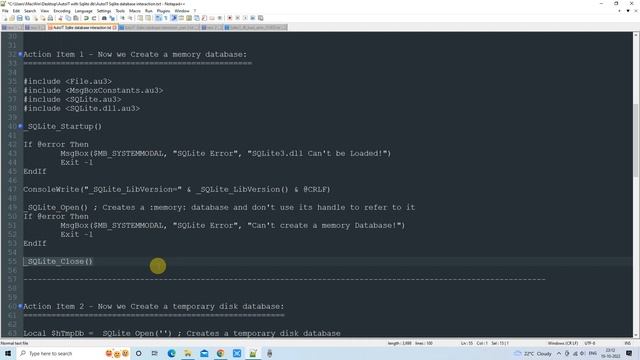Open the Language menu
Viewport: 640px width, 360px height.
click(x=84, y=11)
